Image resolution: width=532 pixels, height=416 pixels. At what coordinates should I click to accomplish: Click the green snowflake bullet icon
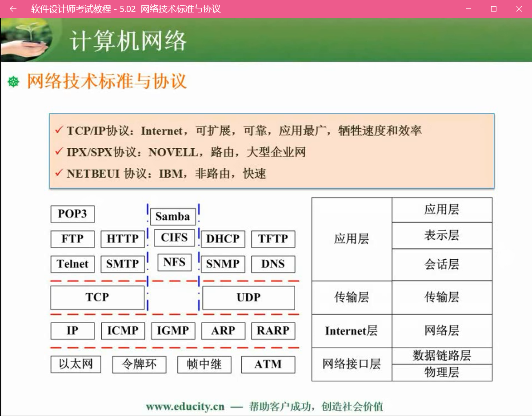pyautogui.click(x=14, y=82)
